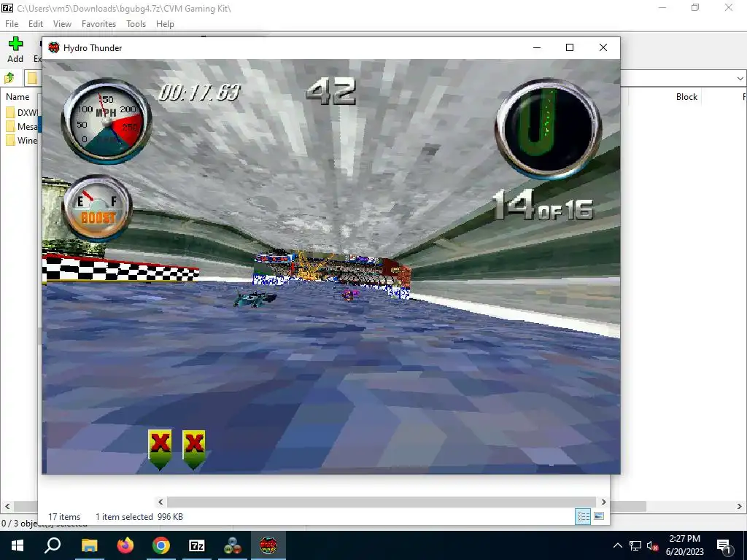Sort by the Name column header
747x560 pixels.
click(x=18, y=97)
